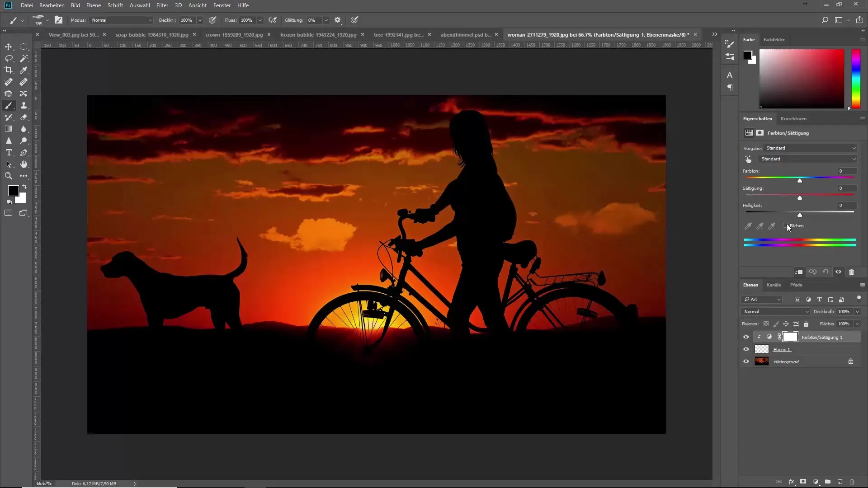This screenshot has width=868, height=488.
Task: Enable the Färben checkbox
Action: point(785,226)
